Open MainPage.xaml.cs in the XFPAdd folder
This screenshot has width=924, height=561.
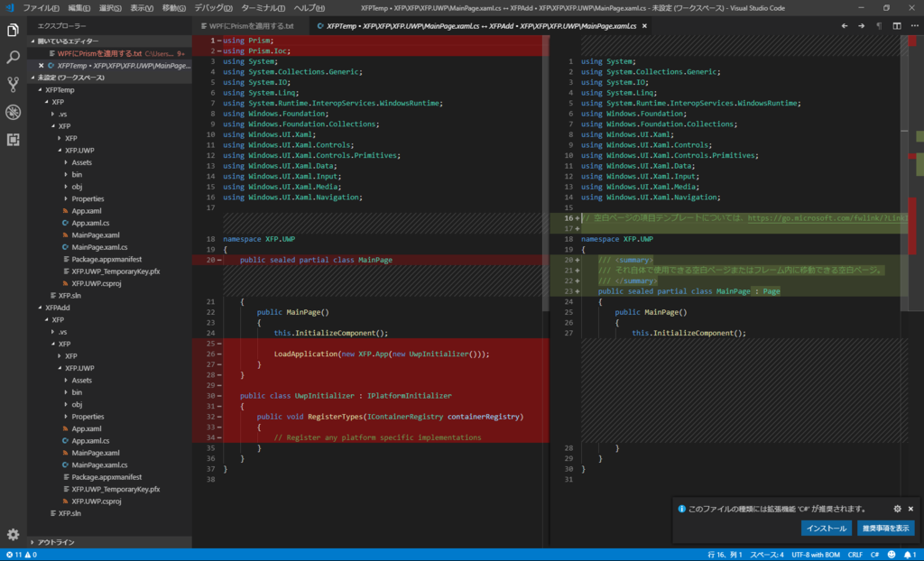[99, 464]
